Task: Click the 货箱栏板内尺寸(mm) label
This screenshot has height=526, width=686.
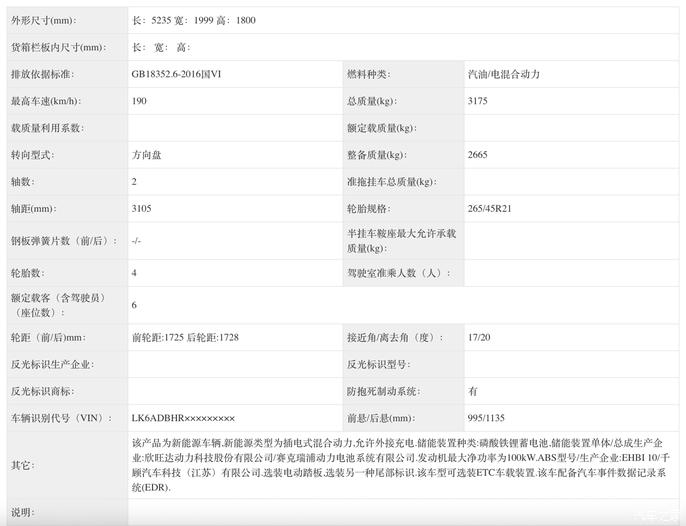Action: (59, 47)
